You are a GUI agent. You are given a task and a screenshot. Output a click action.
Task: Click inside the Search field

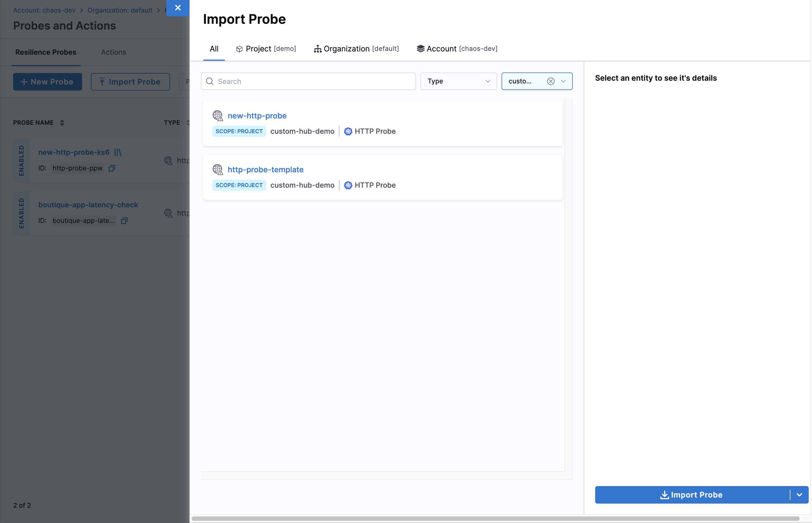click(306, 81)
